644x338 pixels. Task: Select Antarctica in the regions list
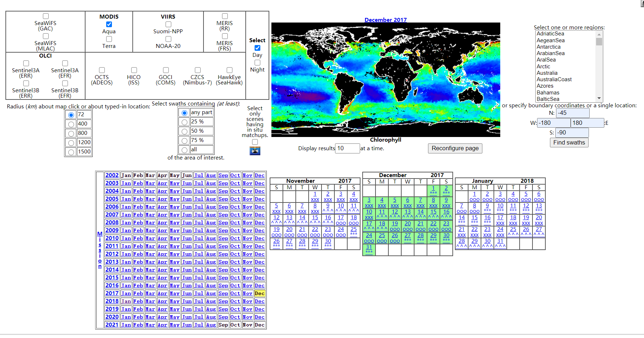(x=549, y=47)
